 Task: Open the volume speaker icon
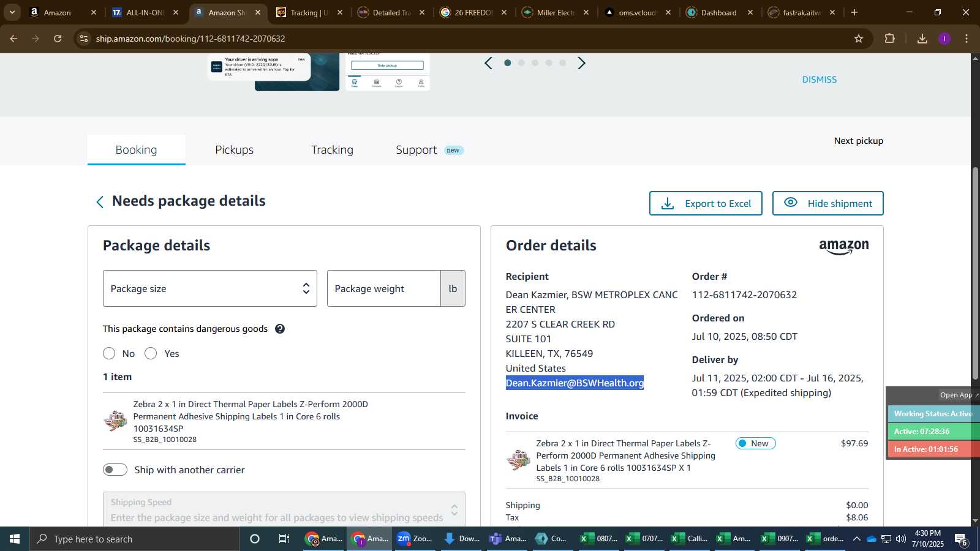coord(901,539)
